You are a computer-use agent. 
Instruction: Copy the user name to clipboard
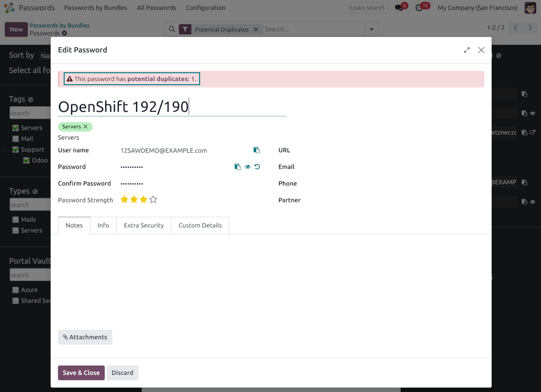click(x=257, y=150)
